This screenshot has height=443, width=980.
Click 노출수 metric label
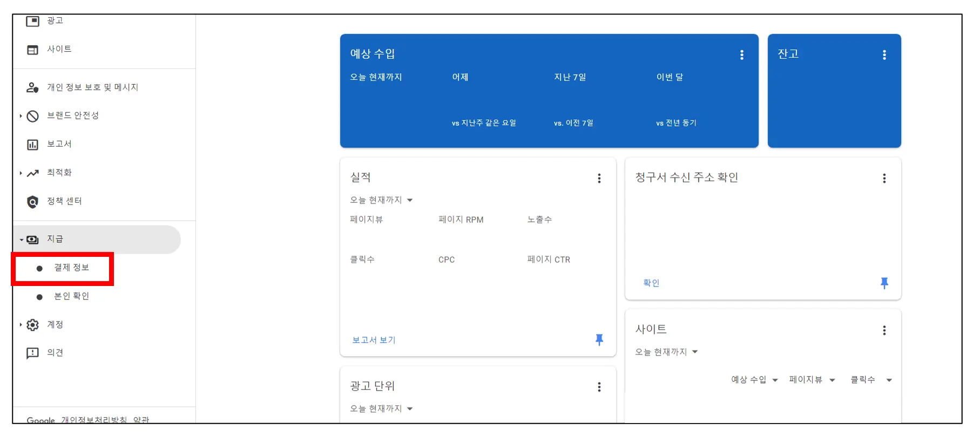[x=539, y=220]
